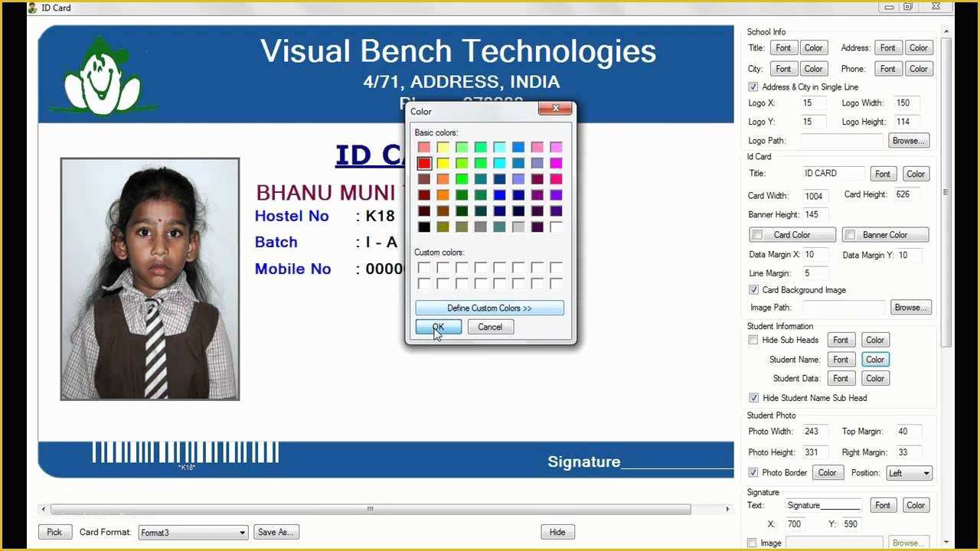Viewport: 980px width, 551px height.
Task: Click Browse next to Logo Path
Action: [909, 141]
